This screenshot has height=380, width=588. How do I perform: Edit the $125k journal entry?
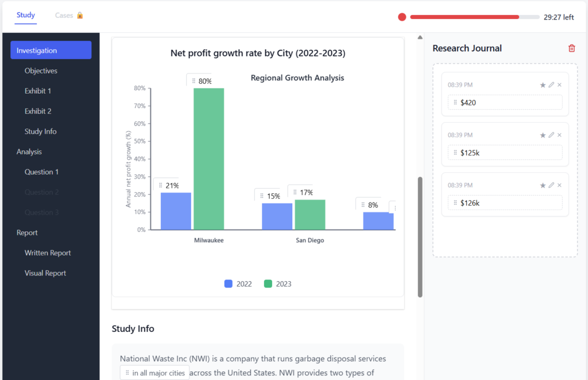[551, 135]
